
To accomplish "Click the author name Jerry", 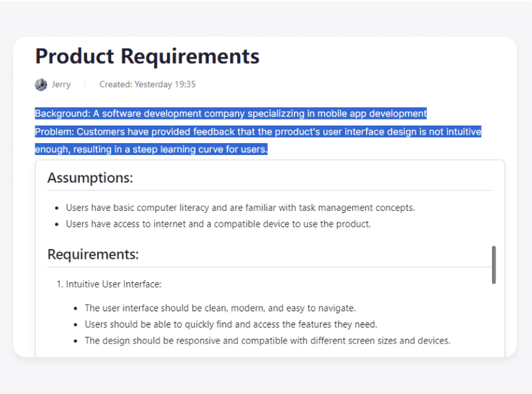I will click(x=61, y=85).
